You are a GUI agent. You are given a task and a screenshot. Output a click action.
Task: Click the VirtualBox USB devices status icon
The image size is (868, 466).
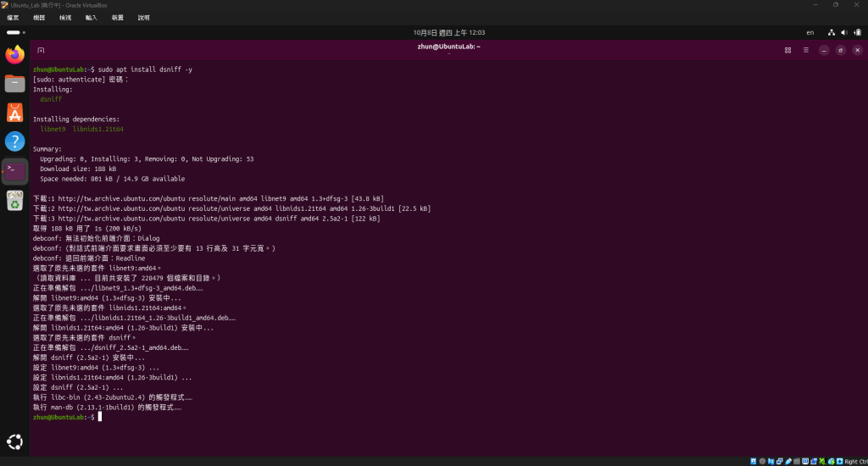click(x=788, y=461)
